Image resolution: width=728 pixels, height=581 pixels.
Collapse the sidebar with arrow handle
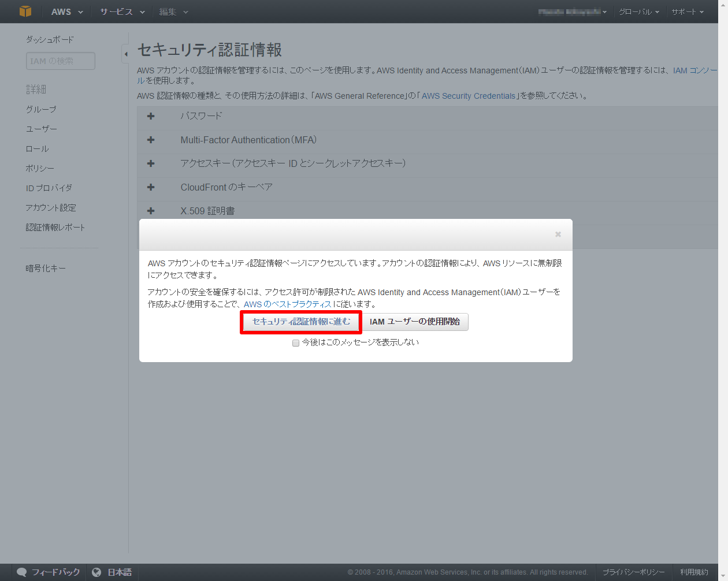click(125, 54)
